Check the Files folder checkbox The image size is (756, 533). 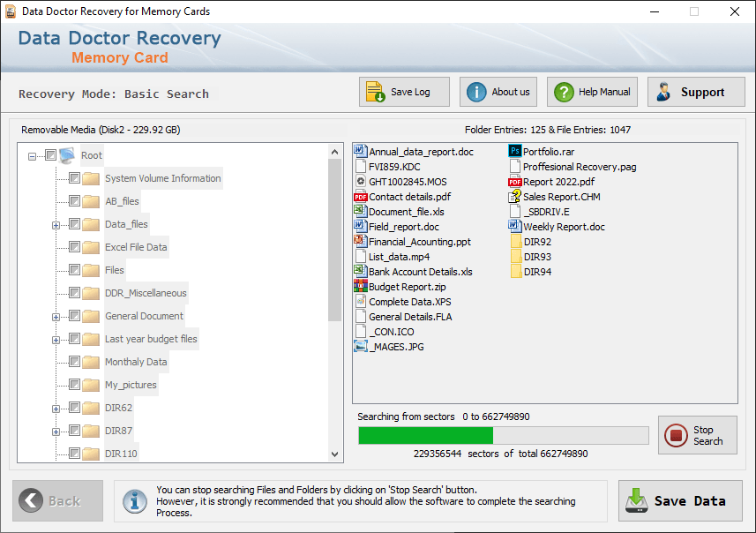[x=74, y=270]
